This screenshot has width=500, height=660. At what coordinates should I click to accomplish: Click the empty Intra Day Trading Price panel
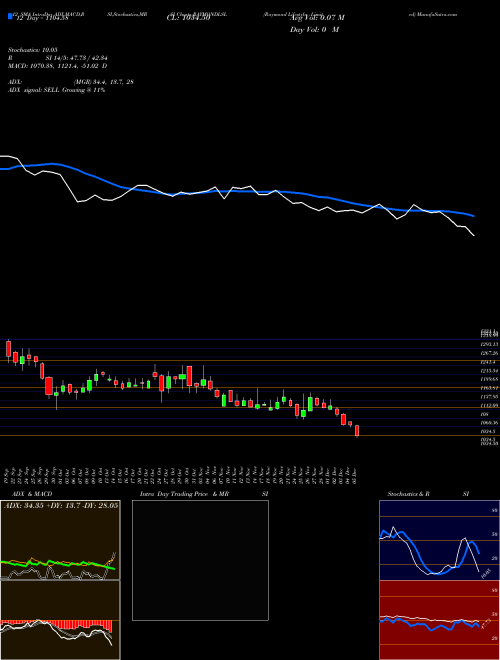click(200, 560)
